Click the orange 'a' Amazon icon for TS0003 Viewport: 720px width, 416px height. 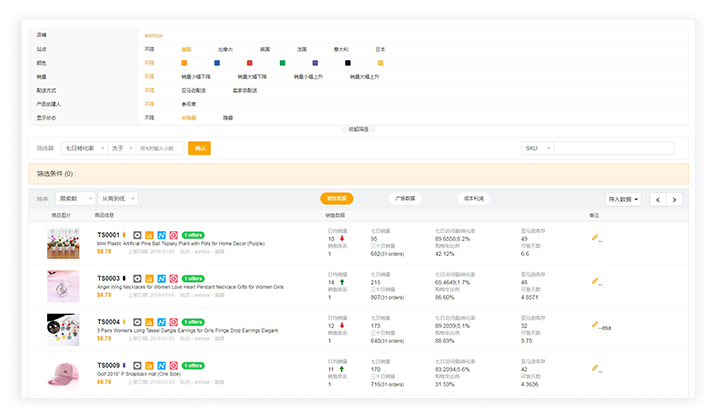click(149, 278)
